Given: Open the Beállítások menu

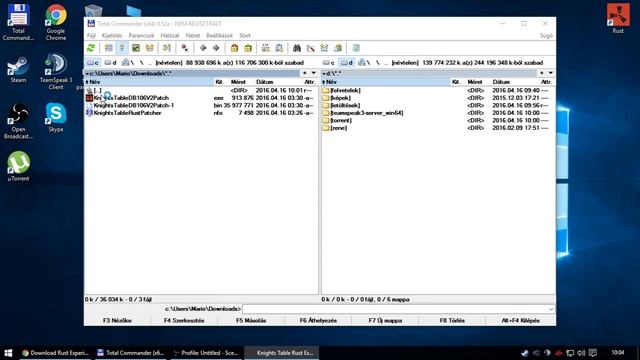Looking at the screenshot, I should [x=220, y=36].
